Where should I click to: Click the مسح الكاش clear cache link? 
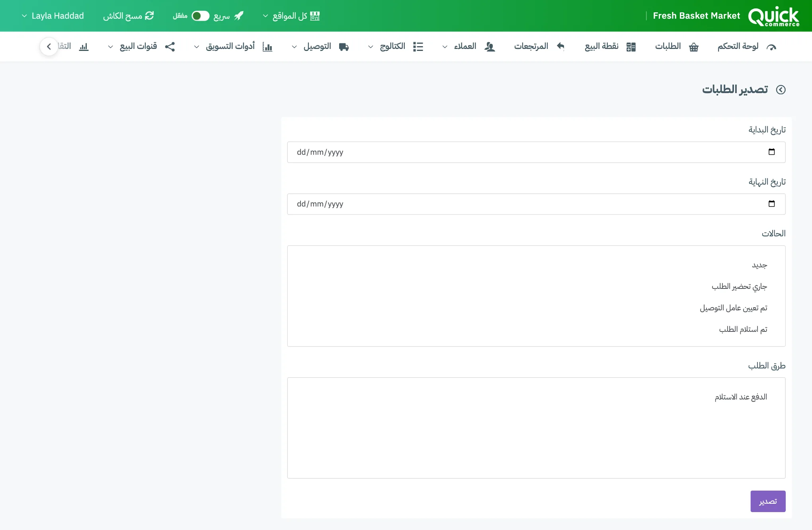pyautogui.click(x=128, y=16)
